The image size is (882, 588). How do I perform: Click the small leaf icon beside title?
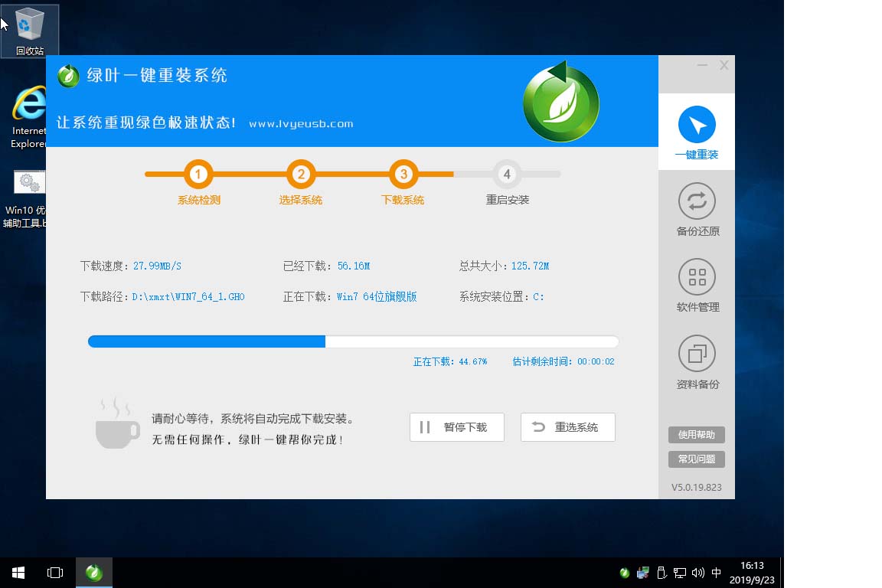(69, 75)
